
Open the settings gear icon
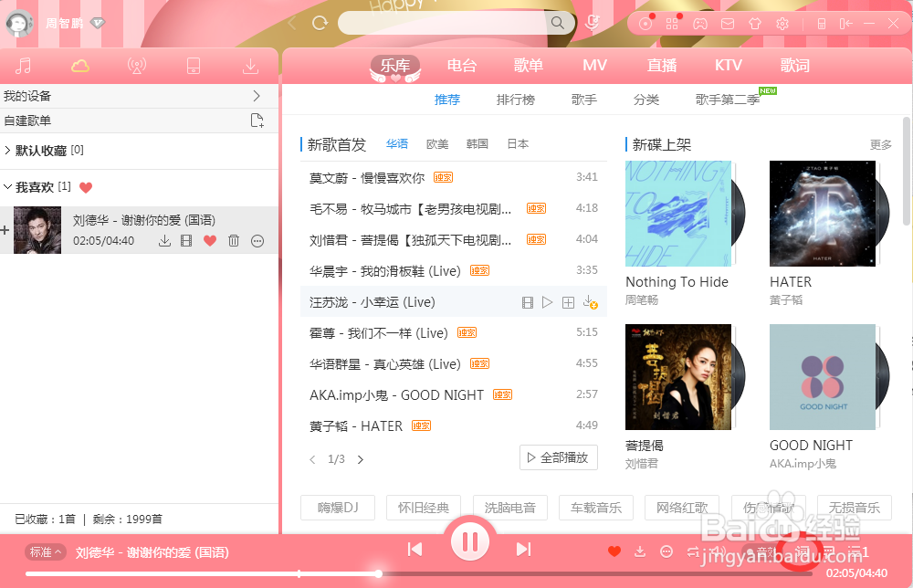782,24
